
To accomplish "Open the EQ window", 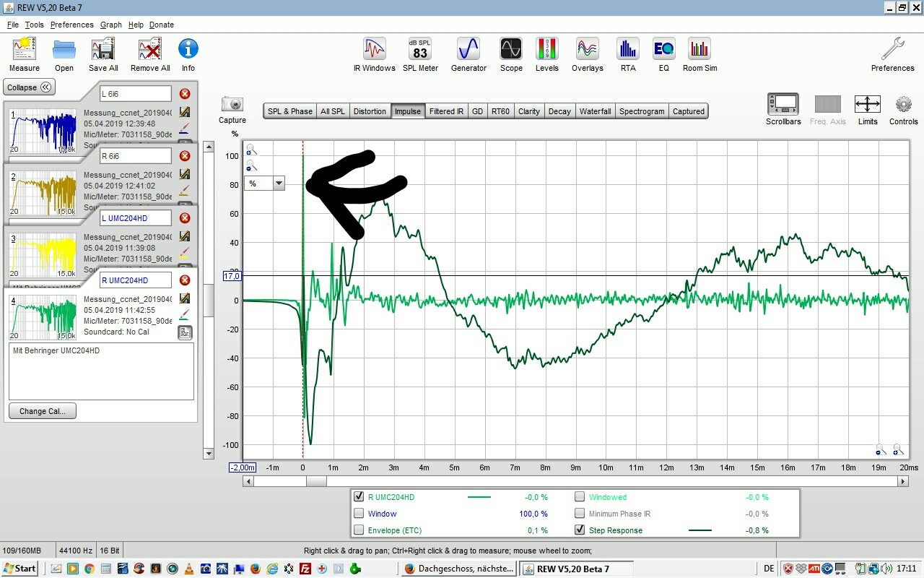I will pyautogui.click(x=663, y=50).
